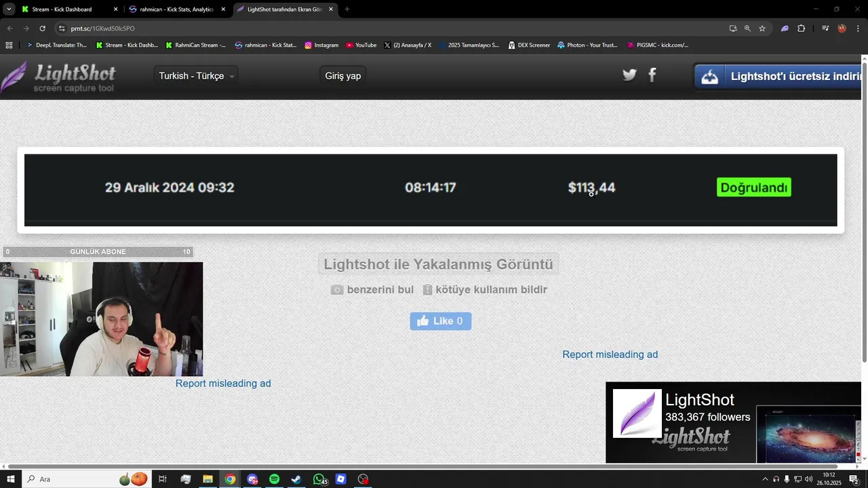Open the purple Phantom extension icon

coord(785,28)
